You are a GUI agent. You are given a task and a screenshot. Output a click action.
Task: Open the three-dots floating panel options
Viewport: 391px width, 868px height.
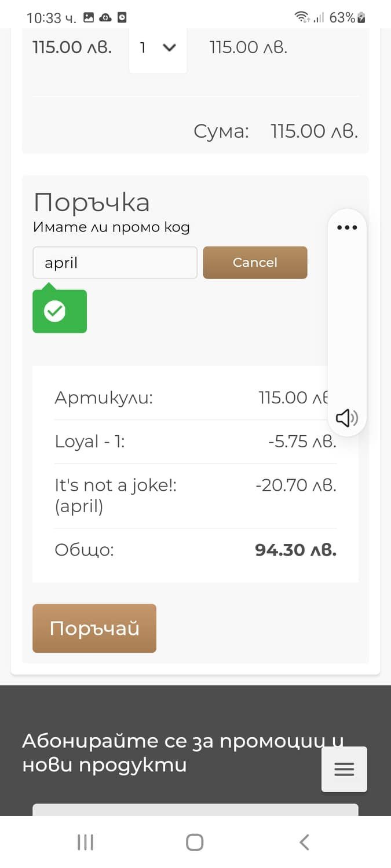coord(347,227)
